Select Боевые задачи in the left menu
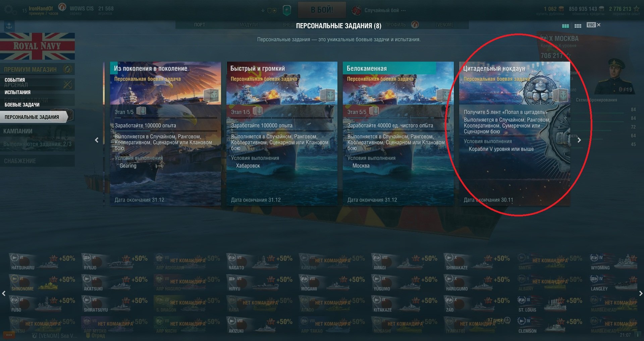Image resolution: width=644 pixels, height=341 pixels. point(22,105)
